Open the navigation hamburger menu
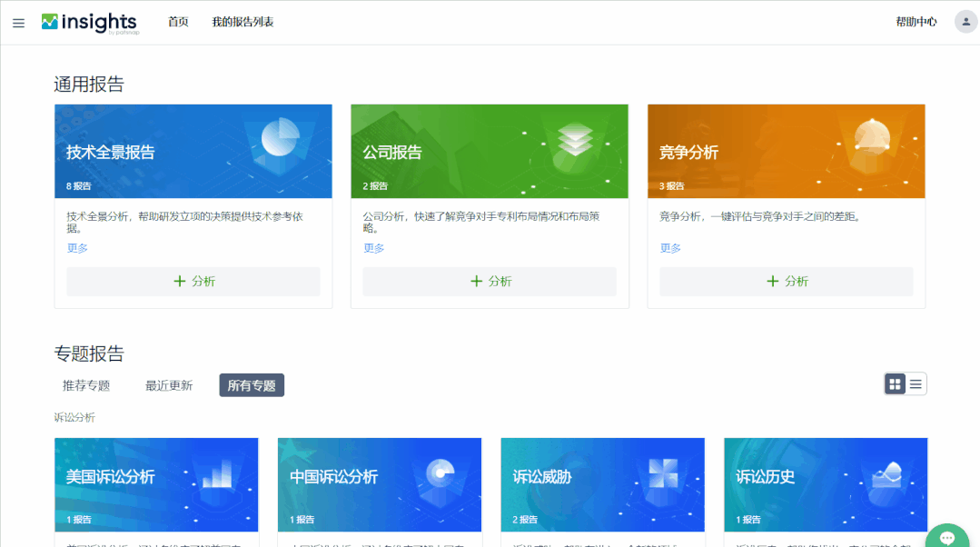This screenshot has width=980, height=547. click(18, 23)
